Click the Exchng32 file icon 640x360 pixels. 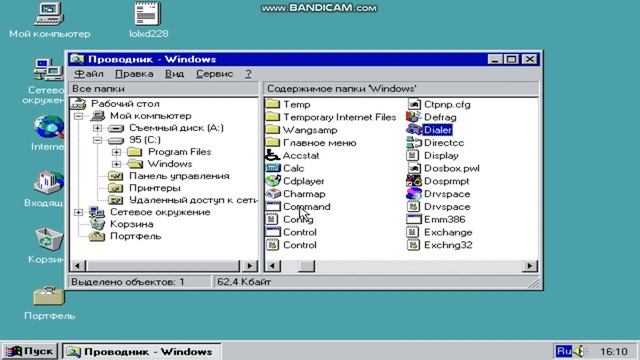pyautogui.click(x=413, y=245)
